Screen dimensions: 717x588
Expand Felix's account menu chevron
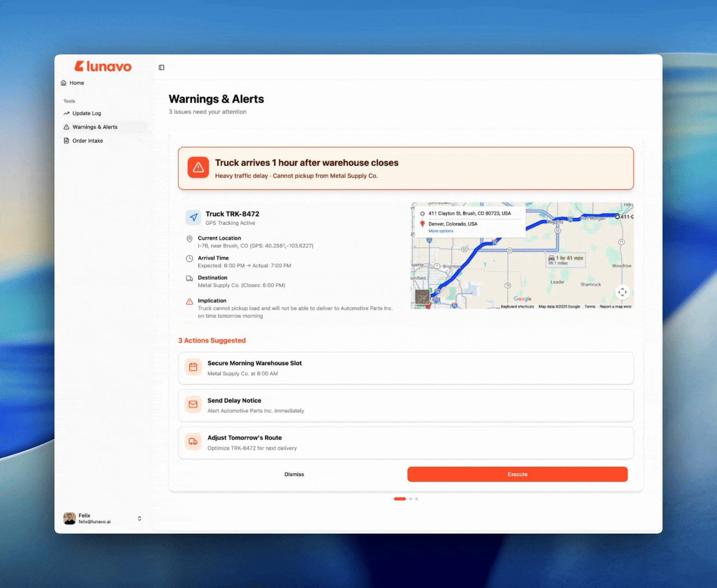coord(139,518)
